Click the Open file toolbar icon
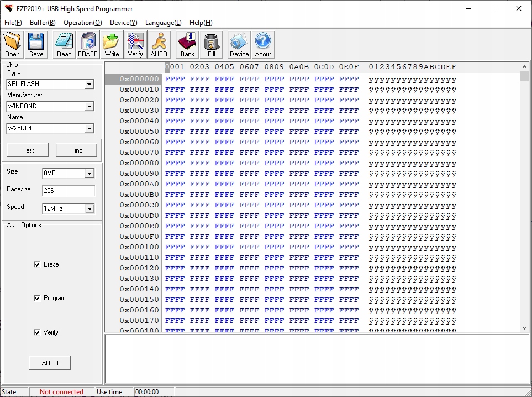Screen dimensions: 532x397 tap(12, 45)
